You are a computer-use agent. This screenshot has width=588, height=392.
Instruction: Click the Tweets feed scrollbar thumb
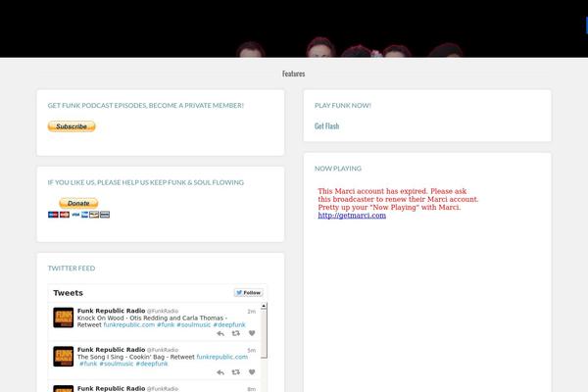(264, 334)
